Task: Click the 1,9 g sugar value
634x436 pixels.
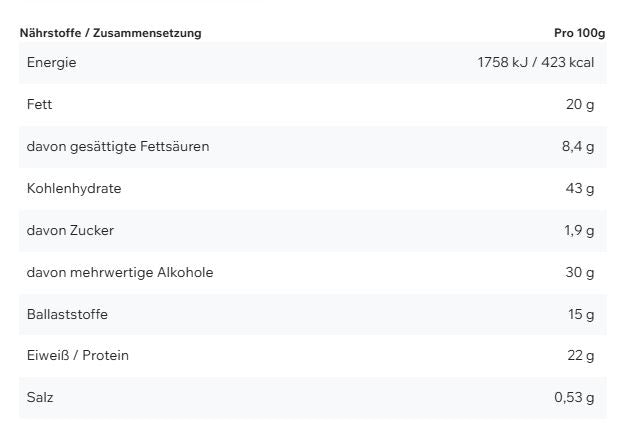Action: 579,231
